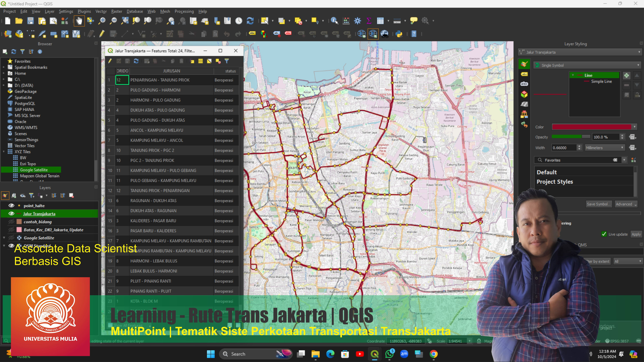Open the attribute table icon
The image size is (644, 362).
(x=380, y=21)
